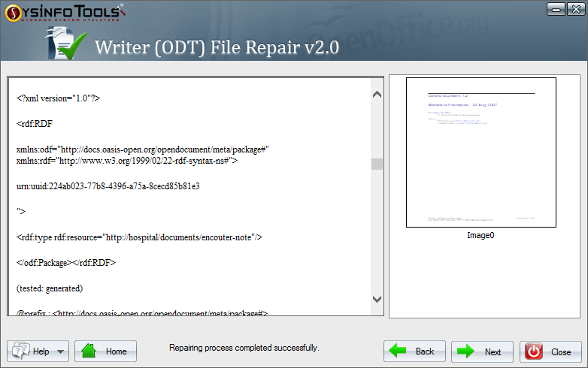
Task: Click the 'Repairing process completed successfully.' status
Action: pos(244,348)
